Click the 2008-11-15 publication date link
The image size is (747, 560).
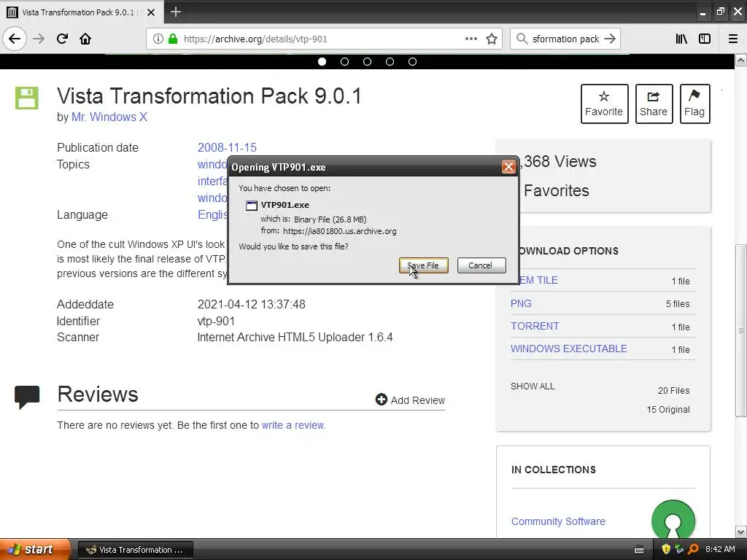click(x=228, y=147)
